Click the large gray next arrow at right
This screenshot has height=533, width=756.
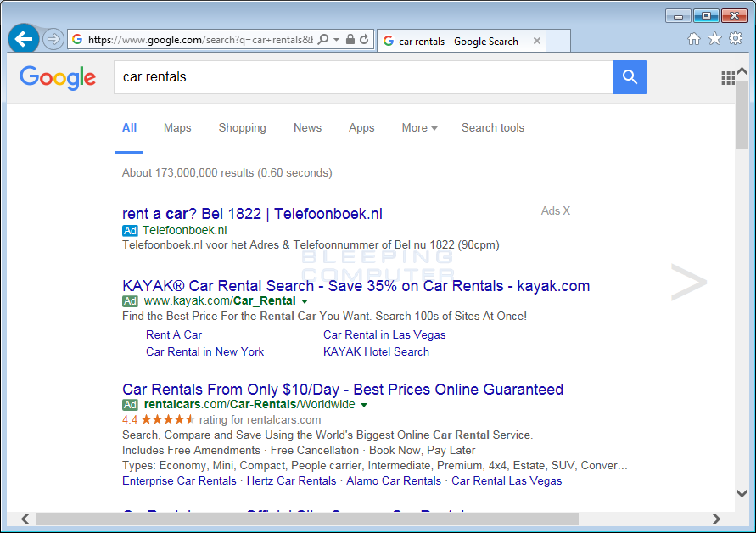(x=689, y=282)
